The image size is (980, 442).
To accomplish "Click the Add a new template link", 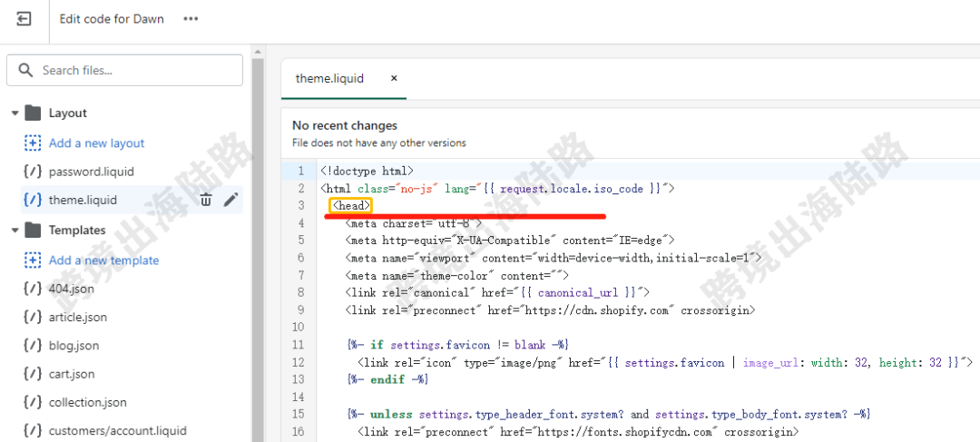I will click(103, 260).
